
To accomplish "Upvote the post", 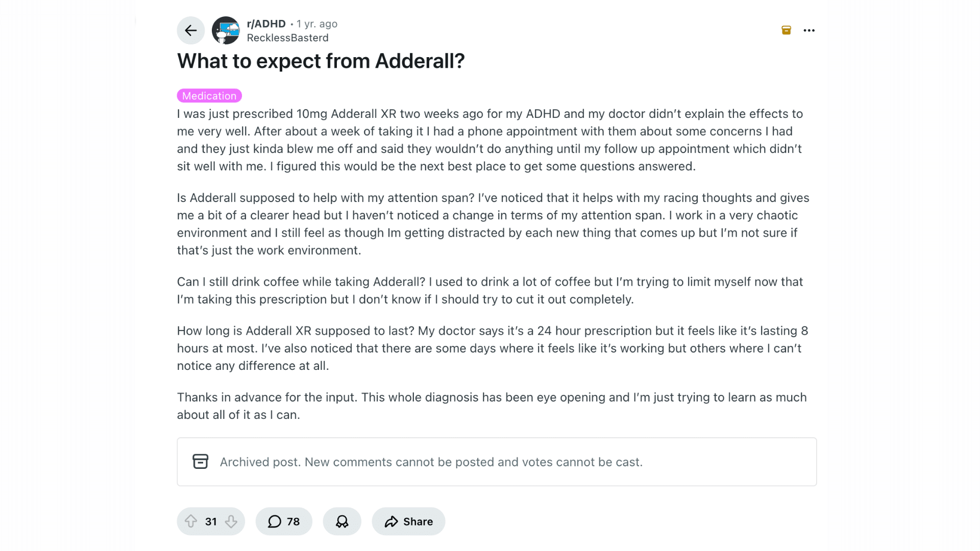I will (x=191, y=521).
